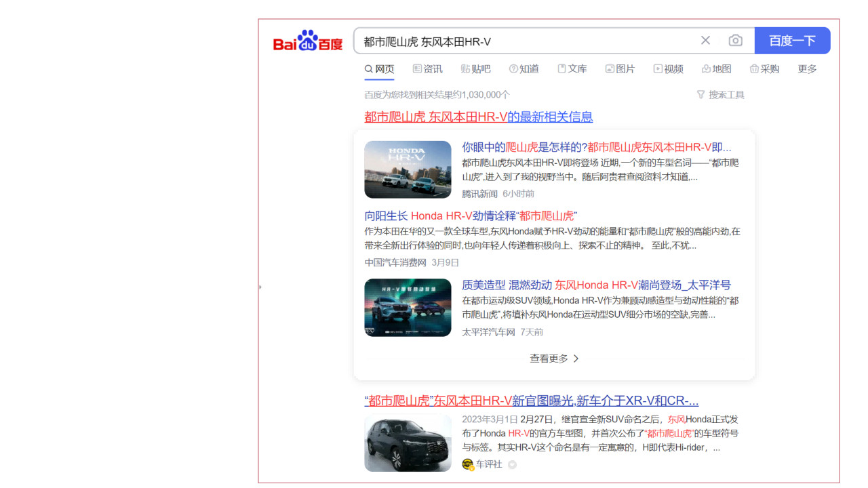
Task: Open the 贴吧 tab
Action: (x=475, y=69)
